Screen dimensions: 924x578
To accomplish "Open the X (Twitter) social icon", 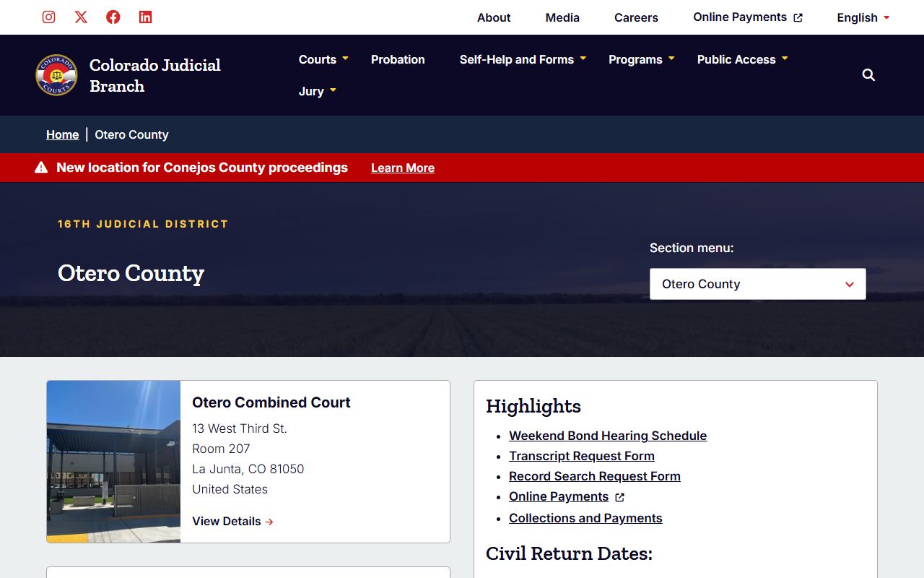I will [81, 17].
